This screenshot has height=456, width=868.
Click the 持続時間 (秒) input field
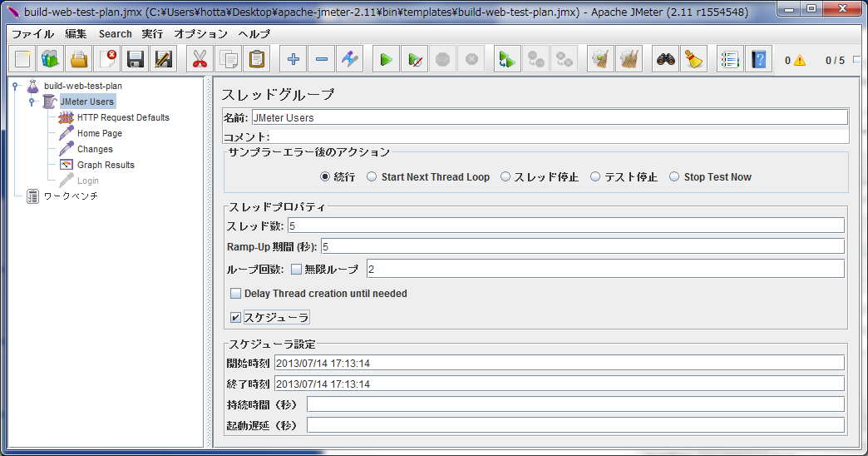(x=575, y=404)
